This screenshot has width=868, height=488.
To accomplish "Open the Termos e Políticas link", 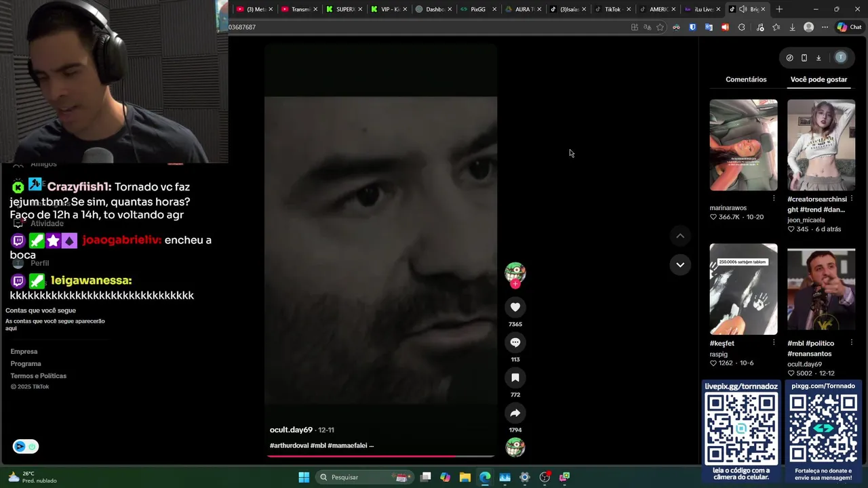I will point(39,376).
